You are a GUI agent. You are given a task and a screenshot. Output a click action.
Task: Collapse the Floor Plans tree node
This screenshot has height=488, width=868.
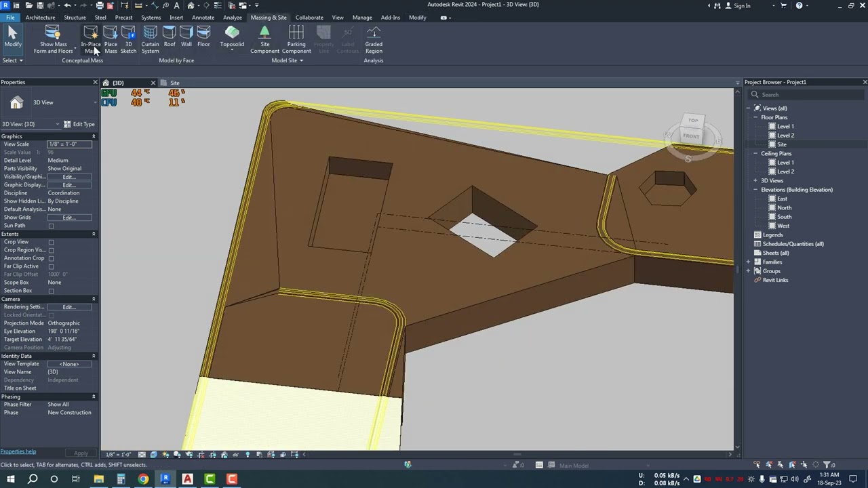click(x=755, y=117)
